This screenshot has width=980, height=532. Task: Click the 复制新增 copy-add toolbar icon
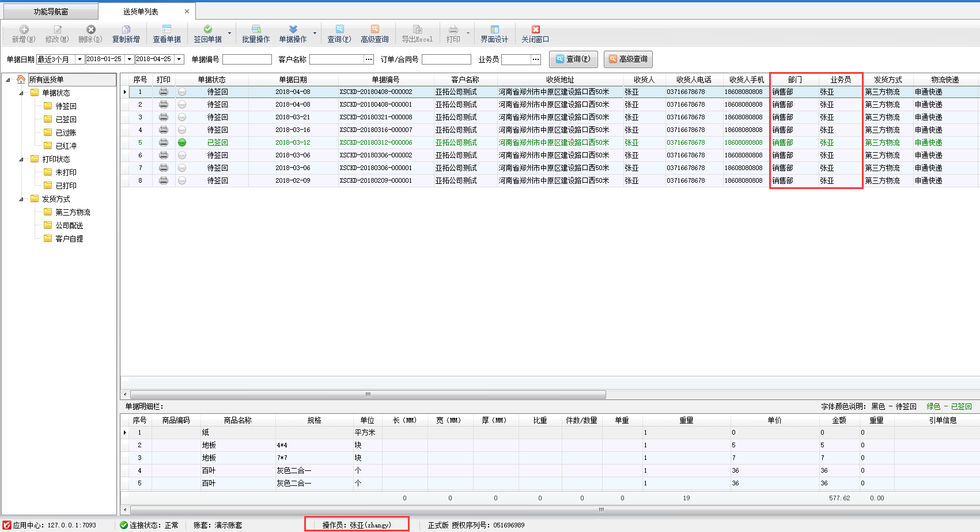point(126,29)
